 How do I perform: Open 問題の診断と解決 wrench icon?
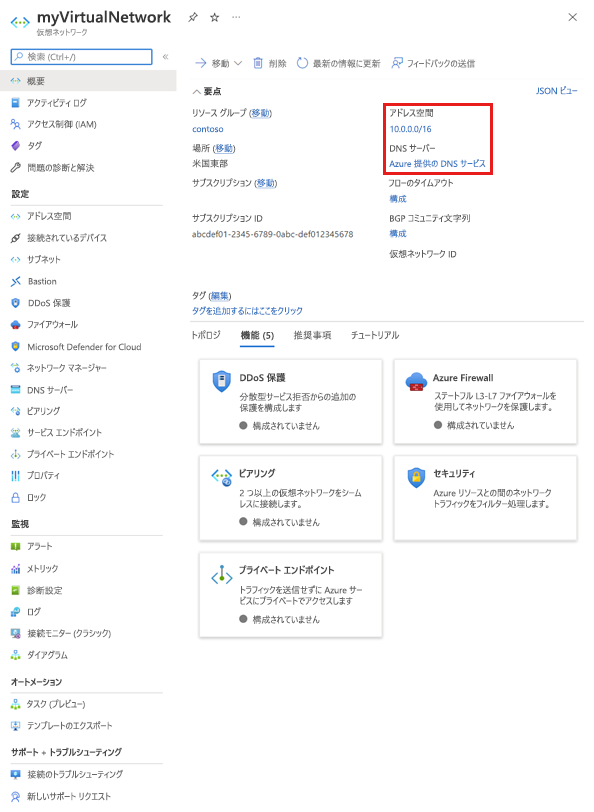click(x=16, y=168)
